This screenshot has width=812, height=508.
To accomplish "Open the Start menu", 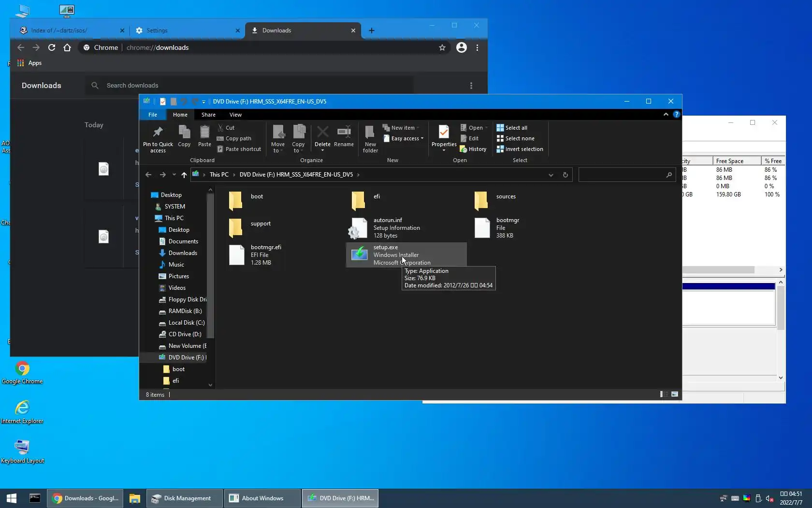I will [x=12, y=498].
